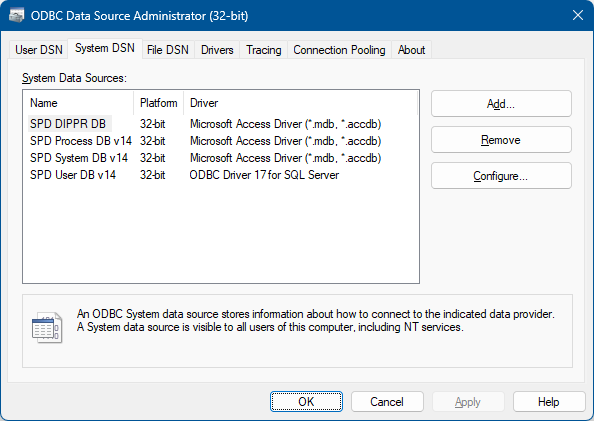Click 32-bit platform cell of SPD Process DB
This screenshot has height=421, width=594.
click(153, 141)
